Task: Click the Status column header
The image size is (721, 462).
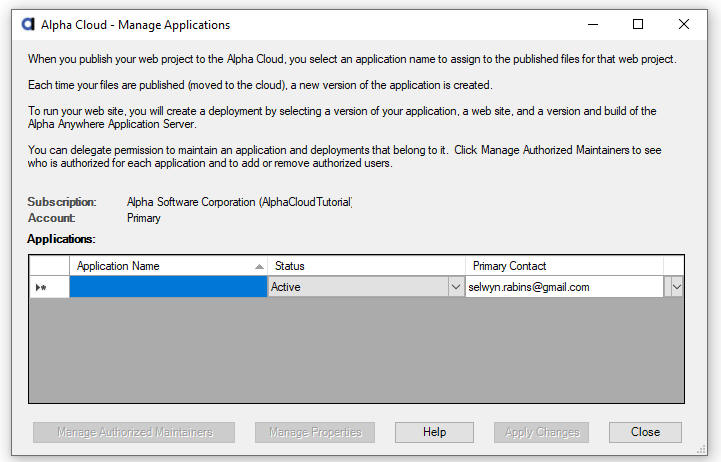Action: pos(366,266)
